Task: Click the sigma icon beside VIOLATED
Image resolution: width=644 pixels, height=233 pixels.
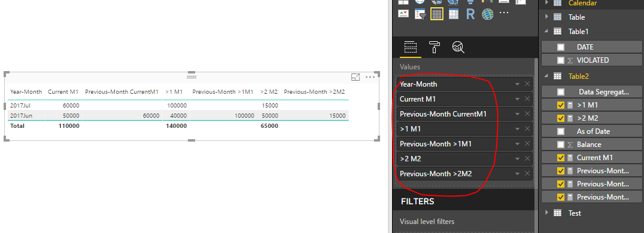Action: 570,60
